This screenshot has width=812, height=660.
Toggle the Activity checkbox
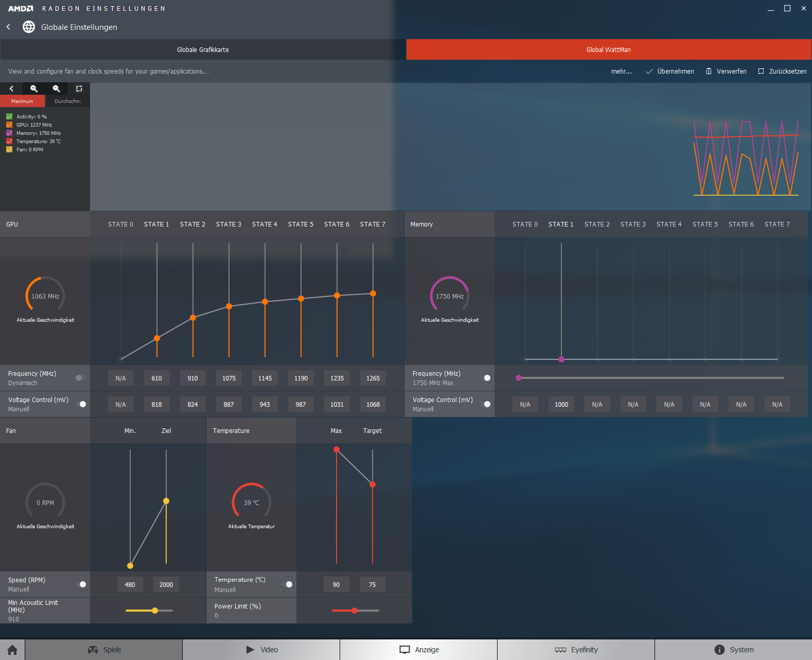(x=9, y=116)
